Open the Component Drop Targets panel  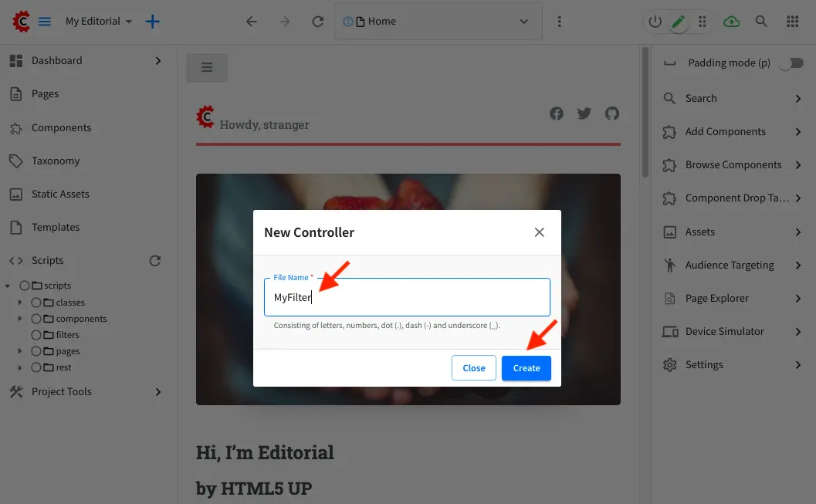click(x=733, y=198)
